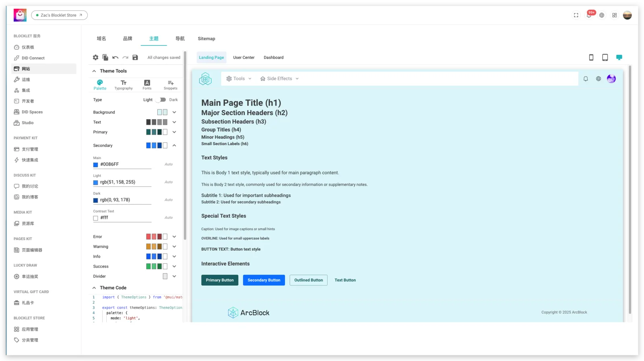Redo the theme change
This screenshot has height=361, width=644.
[x=125, y=58]
